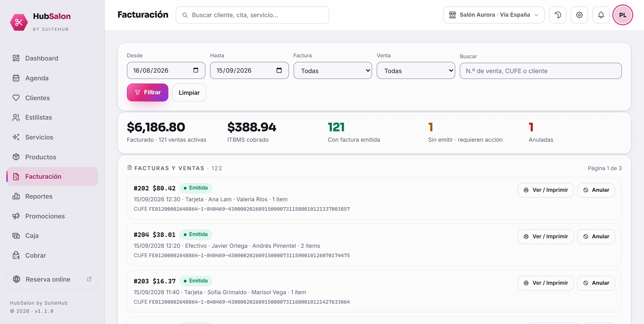Expand the Venta status dropdown
Screen dimensions: 644x324
pyautogui.click(x=416, y=71)
